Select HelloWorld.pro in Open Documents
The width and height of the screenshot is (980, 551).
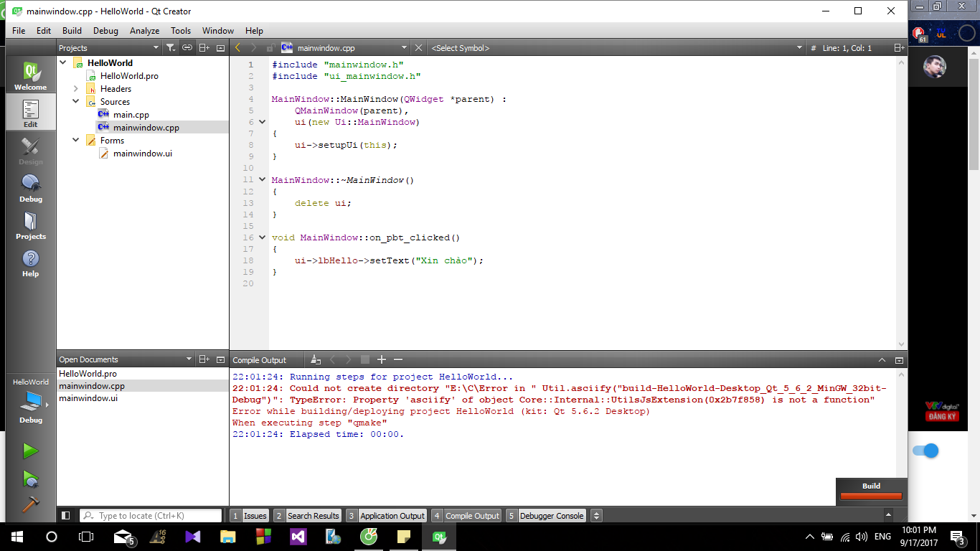88,374
